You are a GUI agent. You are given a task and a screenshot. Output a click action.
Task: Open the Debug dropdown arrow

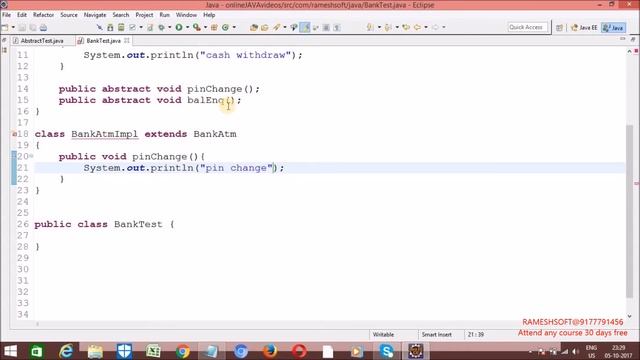tap(170, 27)
